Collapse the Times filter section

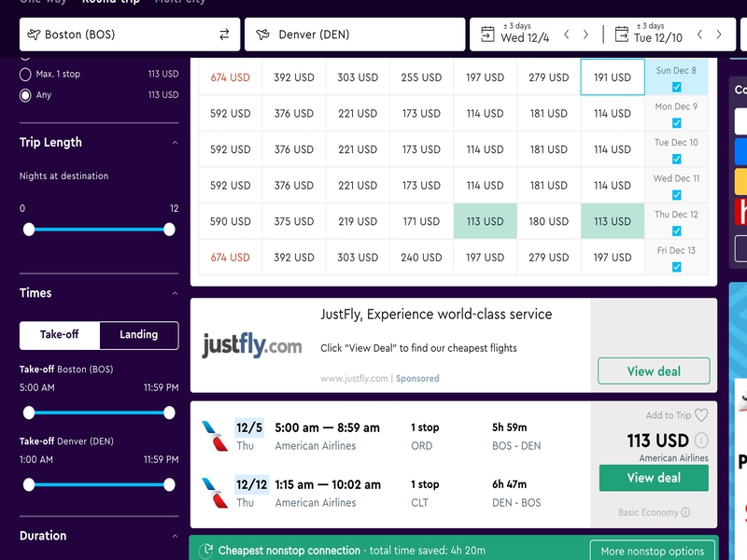coord(175,293)
